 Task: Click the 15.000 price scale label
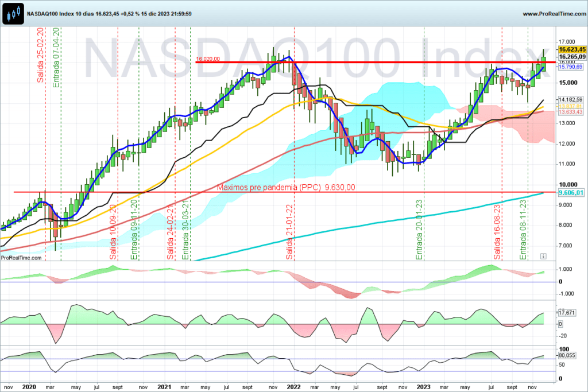568,83
